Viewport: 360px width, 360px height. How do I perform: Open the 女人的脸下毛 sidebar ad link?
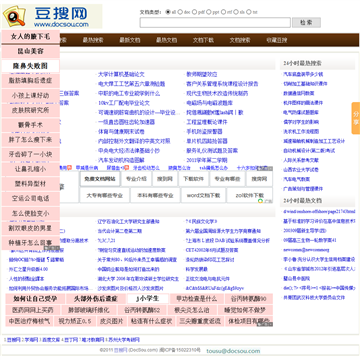[31, 37]
